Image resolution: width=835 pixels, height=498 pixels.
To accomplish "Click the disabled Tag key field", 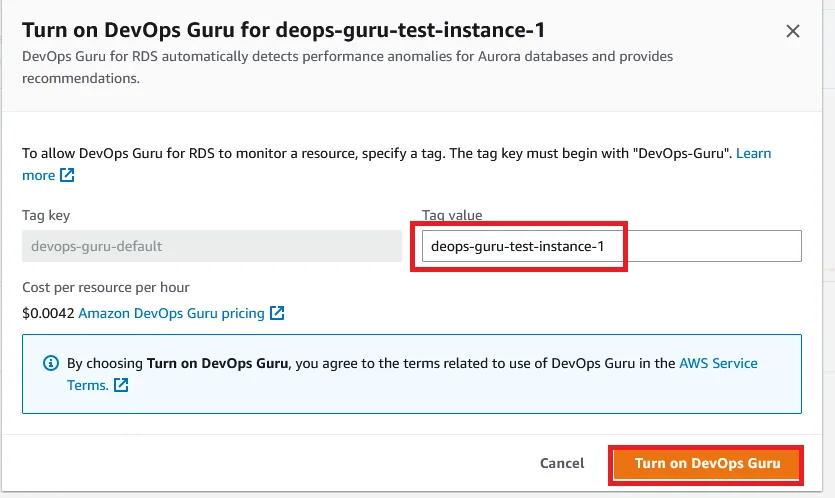I will tap(211, 246).
